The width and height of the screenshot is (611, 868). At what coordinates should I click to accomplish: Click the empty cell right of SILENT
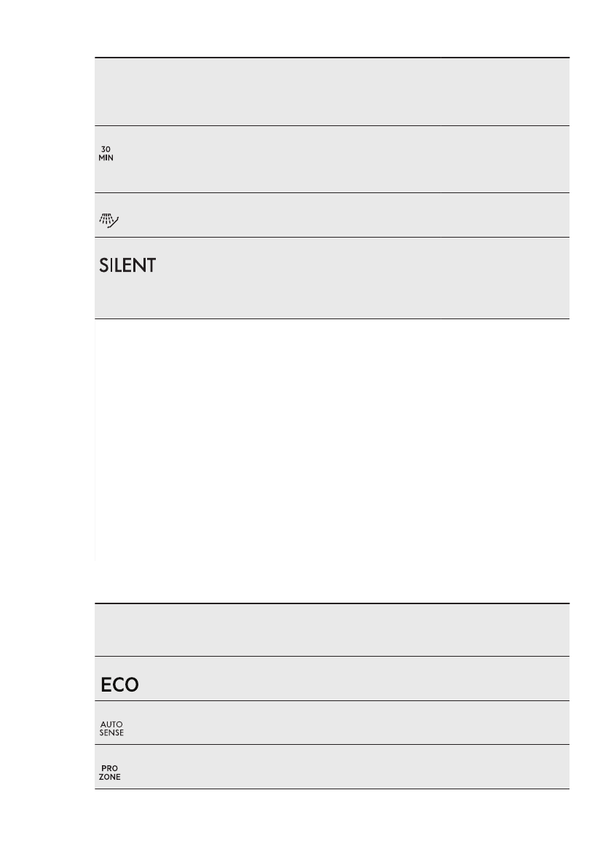(364, 278)
